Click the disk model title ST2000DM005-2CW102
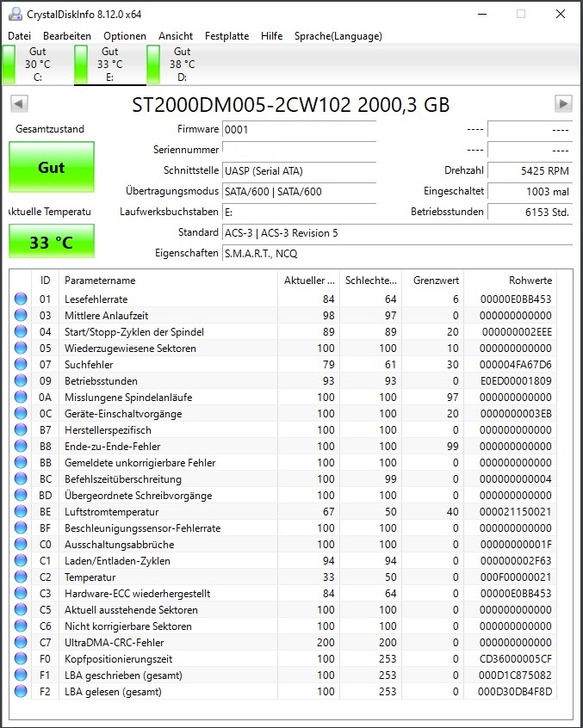 (291, 104)
